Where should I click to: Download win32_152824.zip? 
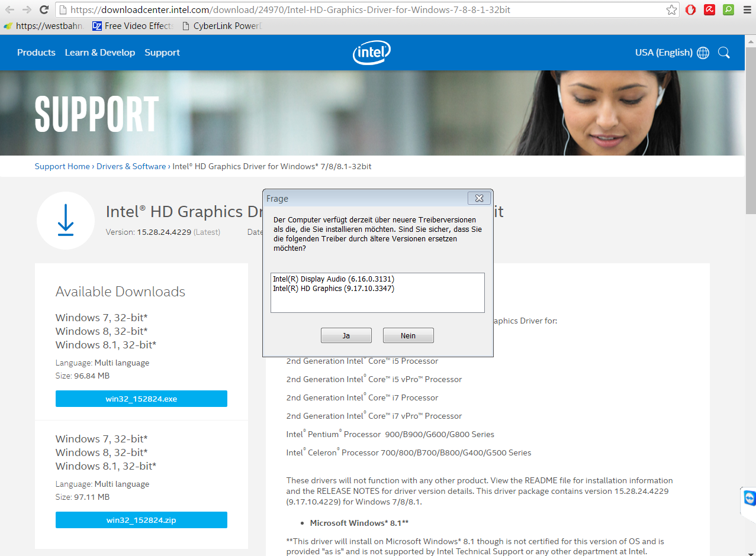141,520
